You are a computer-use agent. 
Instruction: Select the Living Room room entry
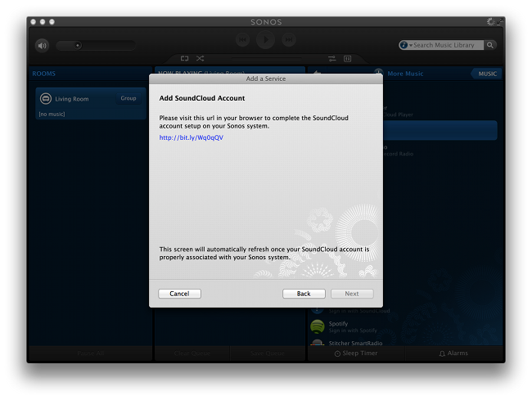pyautogui.click(x=72, y=99)
